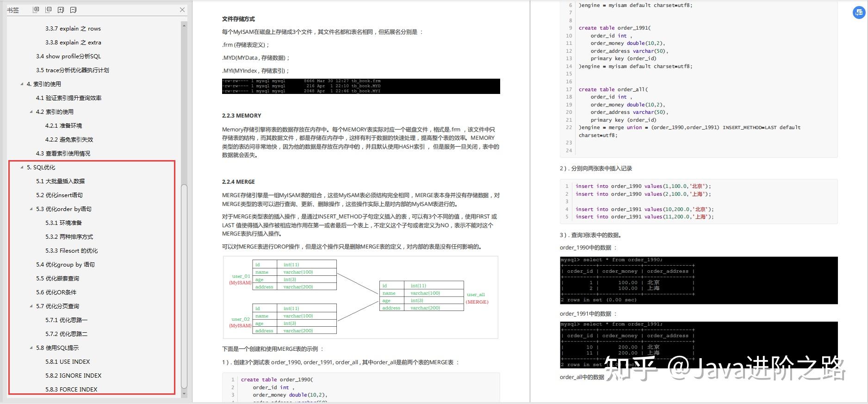Click the 'create table order_1991(' code line

click(615, 28)
